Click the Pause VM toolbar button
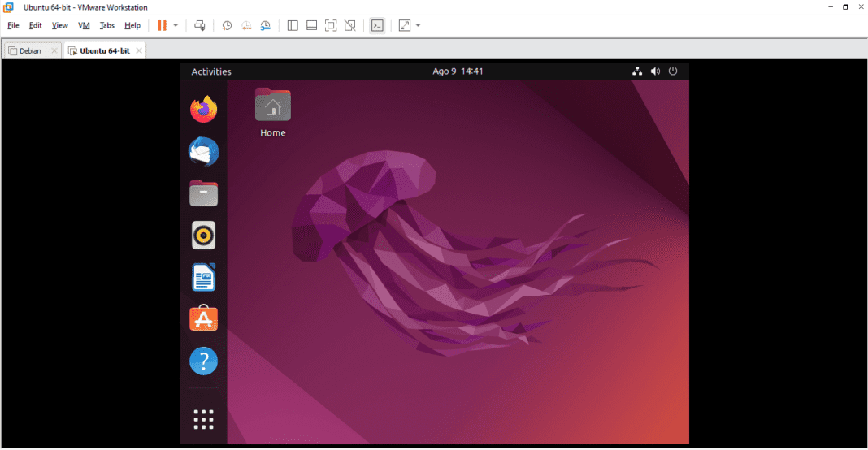The height and width of the screenshot is (450, 868). [x=163, y=25]
